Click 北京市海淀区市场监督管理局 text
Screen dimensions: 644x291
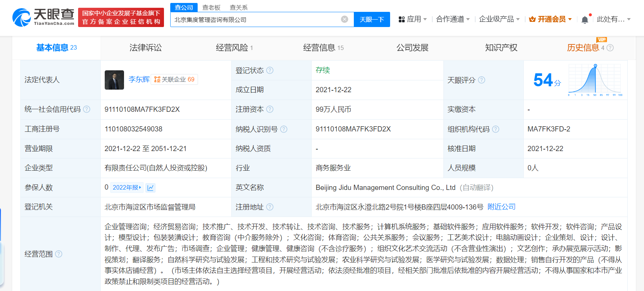[x=150, y=207]
